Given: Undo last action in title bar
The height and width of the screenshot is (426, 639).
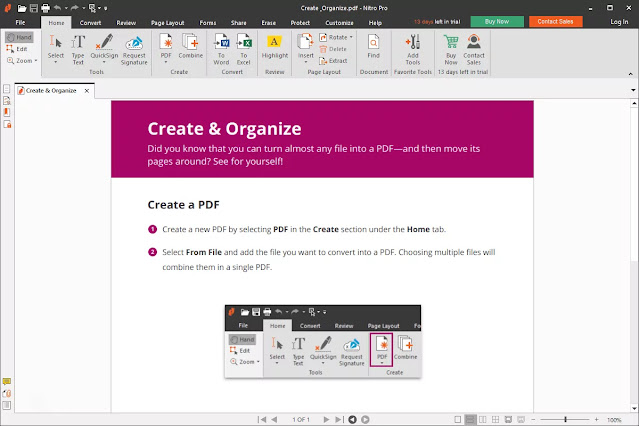Looking at the screenshot, I should [57, 8].
